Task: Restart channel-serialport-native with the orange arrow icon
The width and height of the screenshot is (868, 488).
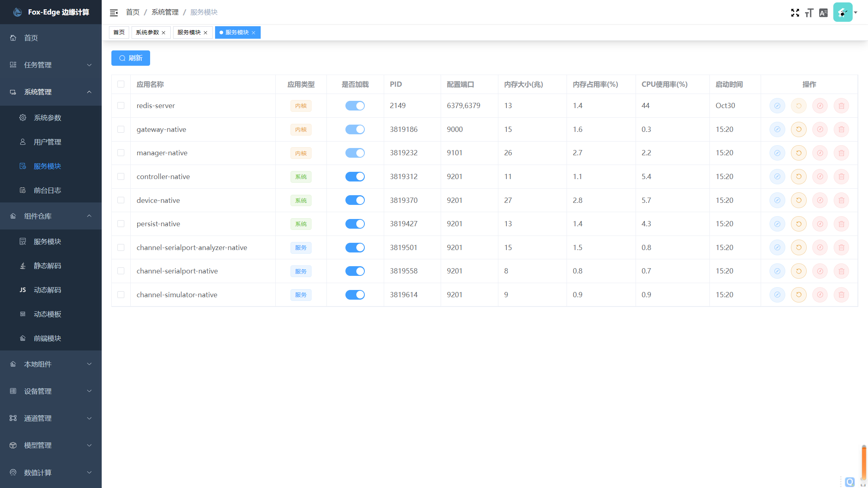Action: pos(799,271)
